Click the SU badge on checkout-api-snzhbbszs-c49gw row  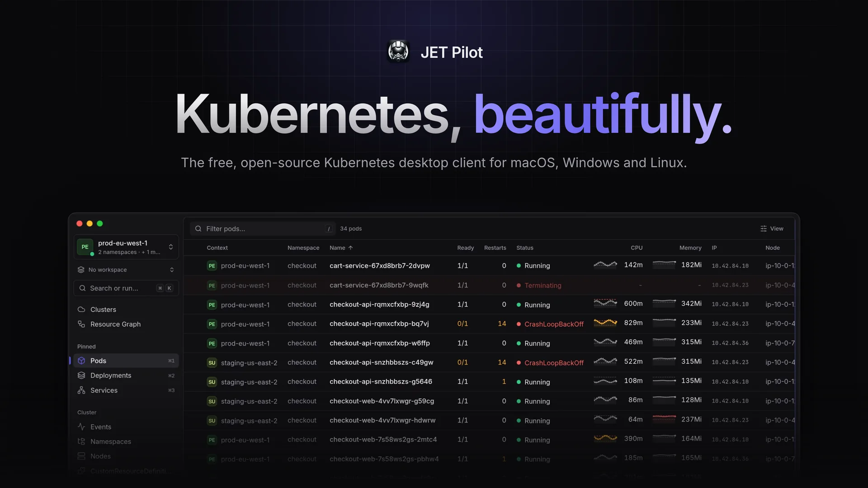coord(212,363)
